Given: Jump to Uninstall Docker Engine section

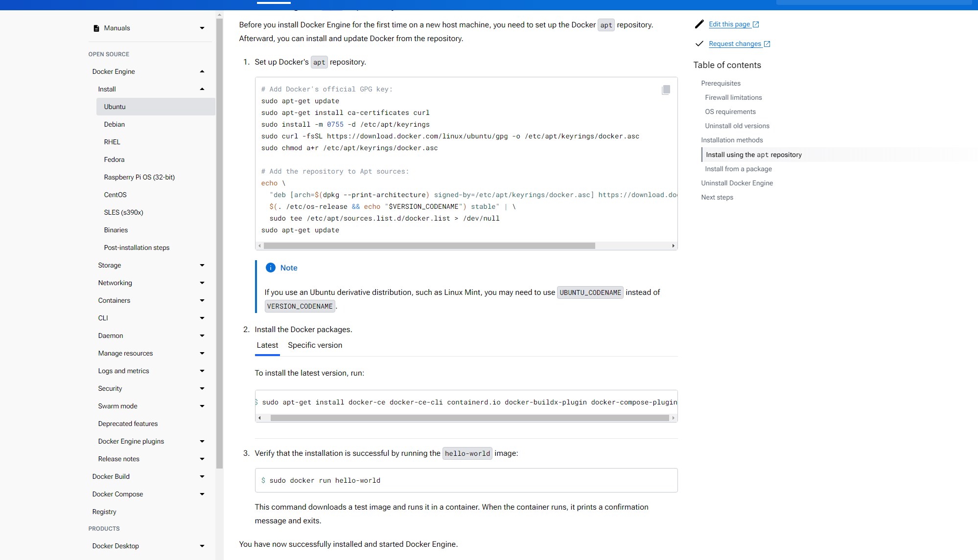Looking at the screenshot, I should [737, 183].
